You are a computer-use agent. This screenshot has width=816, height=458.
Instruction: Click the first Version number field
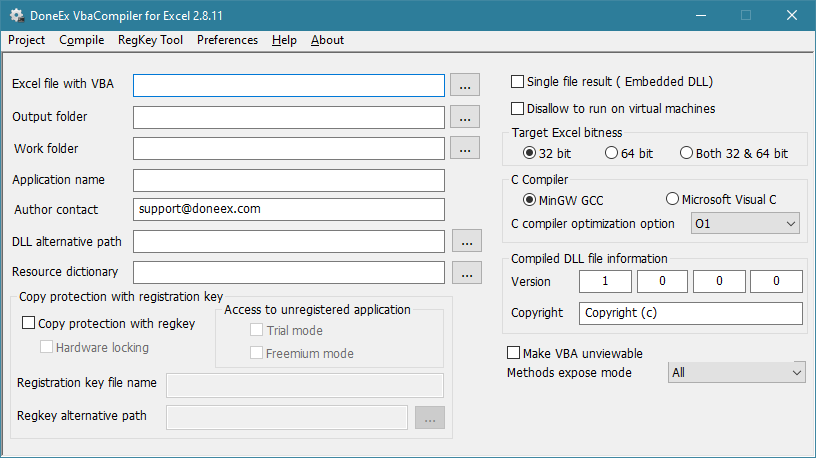(x=605, y=282)
